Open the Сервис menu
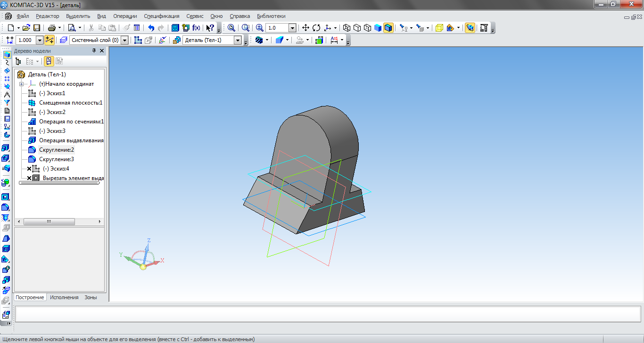The image size is (644, 343). (x=195, y=16)
